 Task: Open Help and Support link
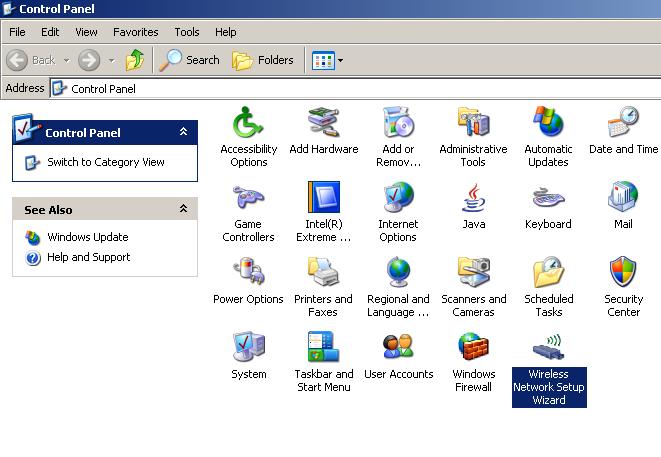point(89,257)
